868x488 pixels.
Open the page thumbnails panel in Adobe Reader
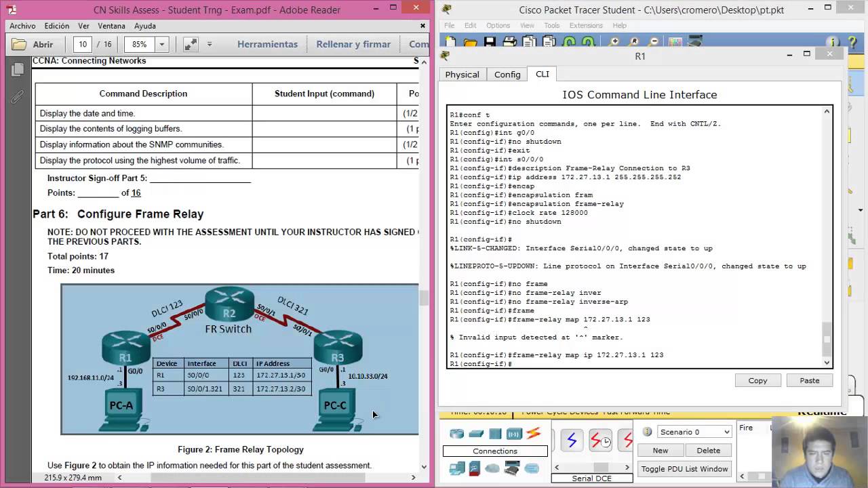pos(18,69)
